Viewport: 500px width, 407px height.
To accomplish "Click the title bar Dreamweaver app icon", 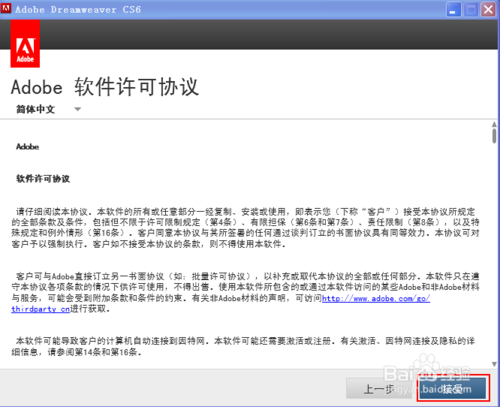I will [x=6, y=9].
